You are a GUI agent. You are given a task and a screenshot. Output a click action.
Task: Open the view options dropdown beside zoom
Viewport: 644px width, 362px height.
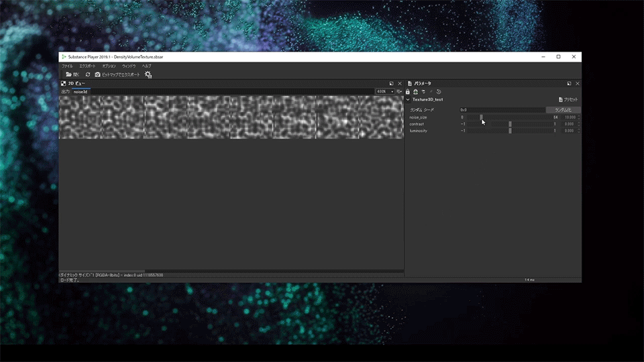tap(399, 91)
